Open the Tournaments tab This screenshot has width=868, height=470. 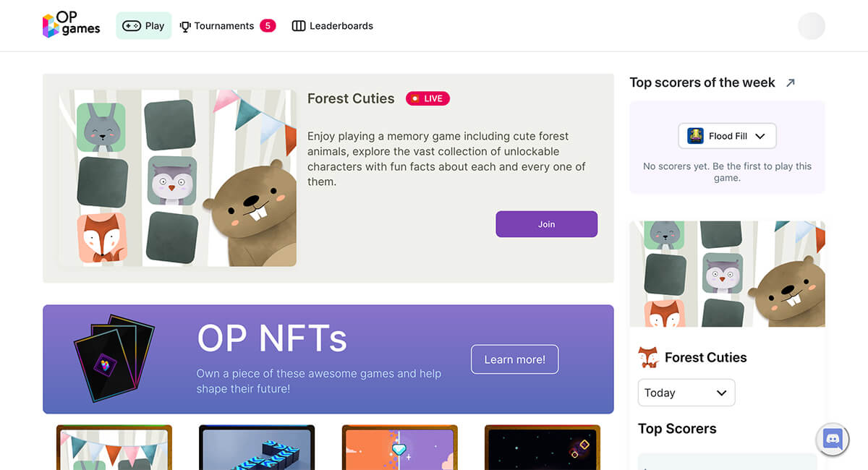(217, 26)
